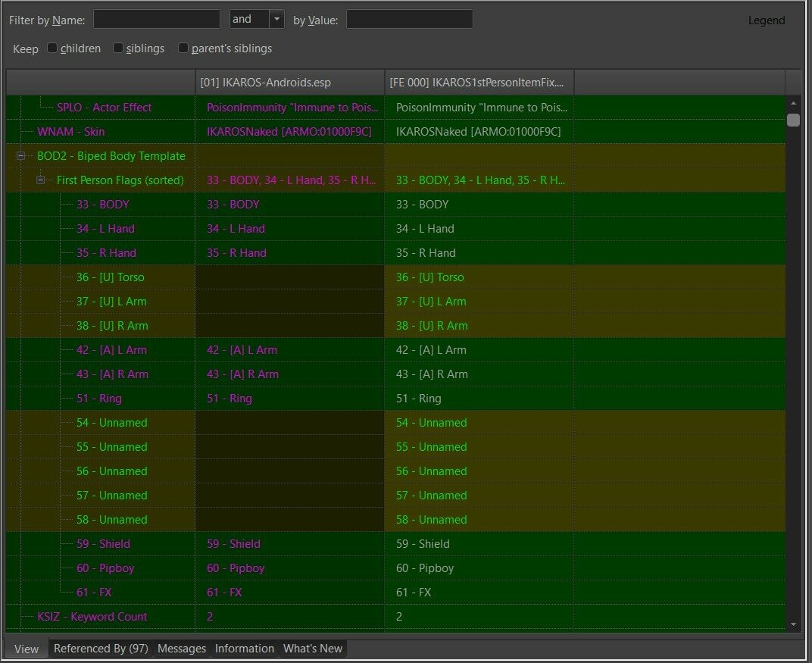Select the SPLO - Actor Effect row

(x=395, y=108)
